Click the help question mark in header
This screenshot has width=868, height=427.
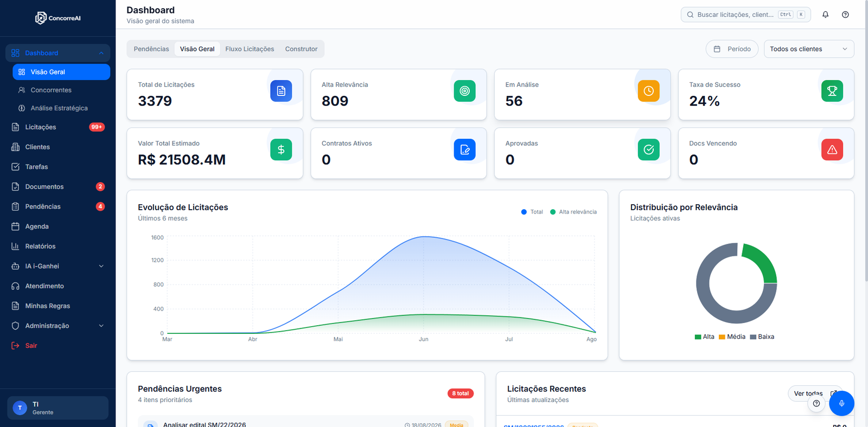(845, 15)
